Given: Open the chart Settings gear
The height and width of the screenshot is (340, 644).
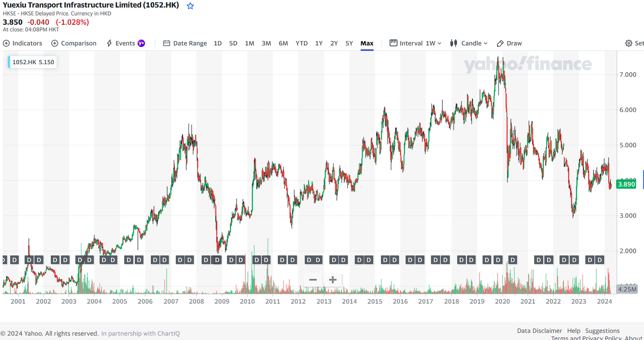Looking at the screenshot, I should [628, 43].
